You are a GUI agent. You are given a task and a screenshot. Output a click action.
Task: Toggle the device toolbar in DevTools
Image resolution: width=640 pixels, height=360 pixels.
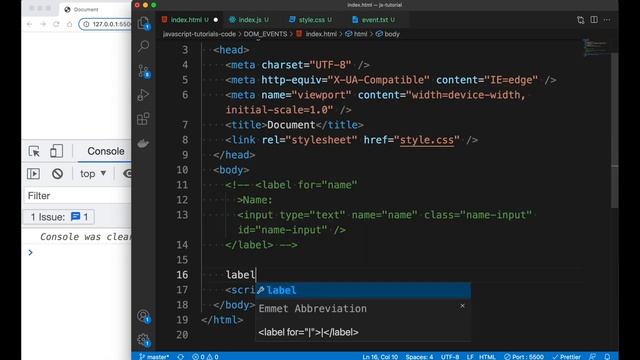coord(56,151)
